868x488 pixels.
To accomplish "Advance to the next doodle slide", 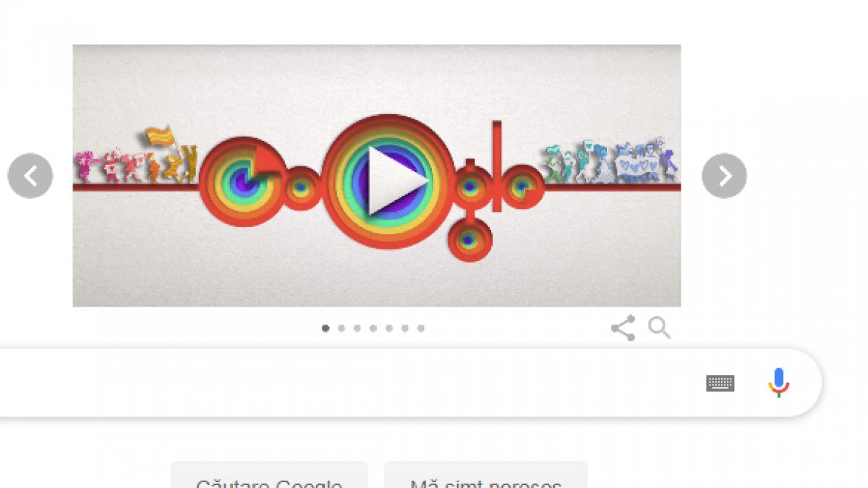I will [x=724, y=176].
